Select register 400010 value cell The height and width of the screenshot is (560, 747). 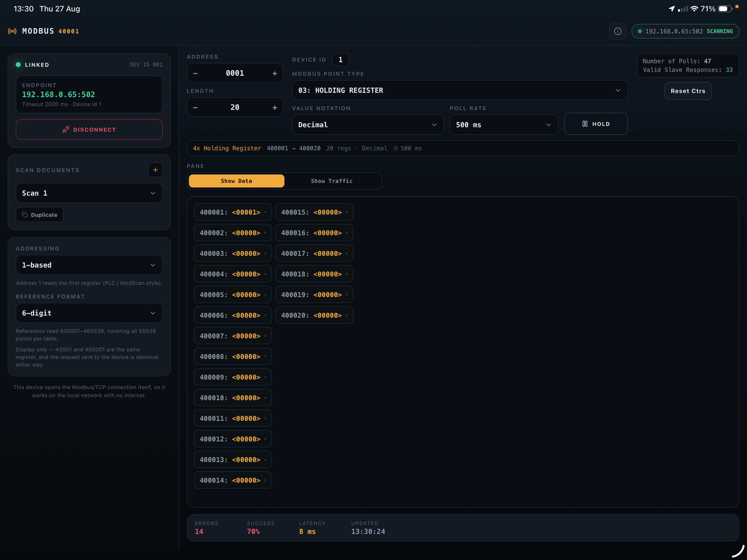coord(233,398)
